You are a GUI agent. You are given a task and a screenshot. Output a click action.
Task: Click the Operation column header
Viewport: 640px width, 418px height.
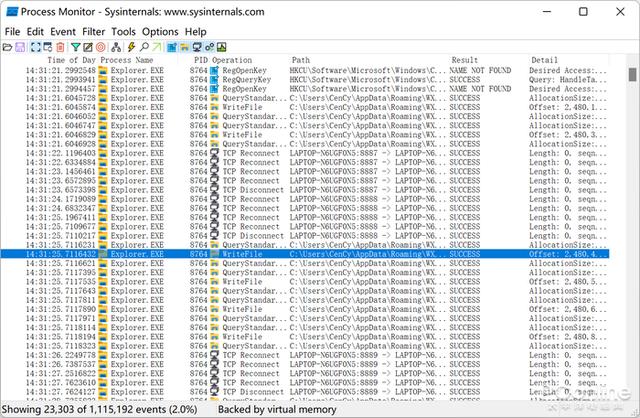(x=232, y=60)
